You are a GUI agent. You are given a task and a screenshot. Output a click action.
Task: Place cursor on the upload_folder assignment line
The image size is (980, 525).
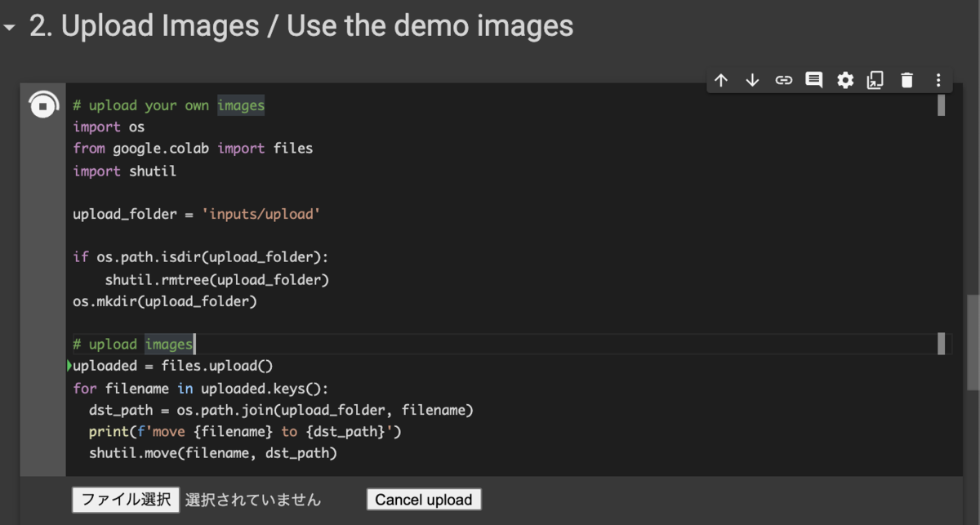tap(196, 214)
